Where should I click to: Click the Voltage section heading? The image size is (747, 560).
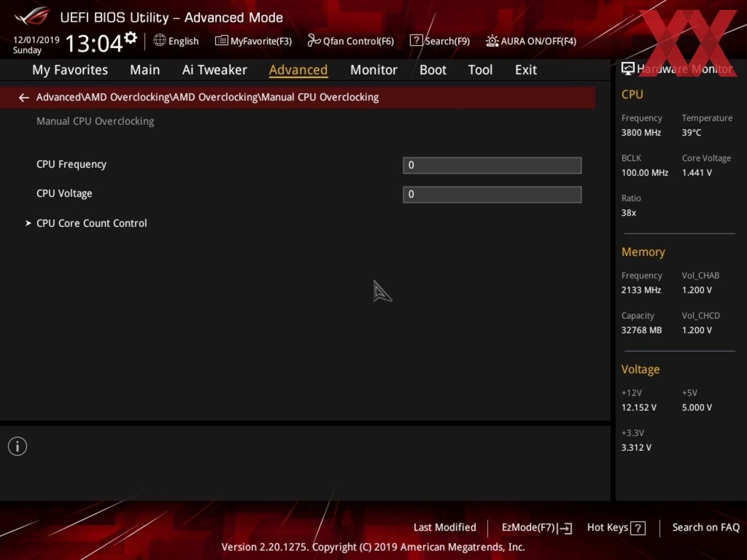click(640, 369)
